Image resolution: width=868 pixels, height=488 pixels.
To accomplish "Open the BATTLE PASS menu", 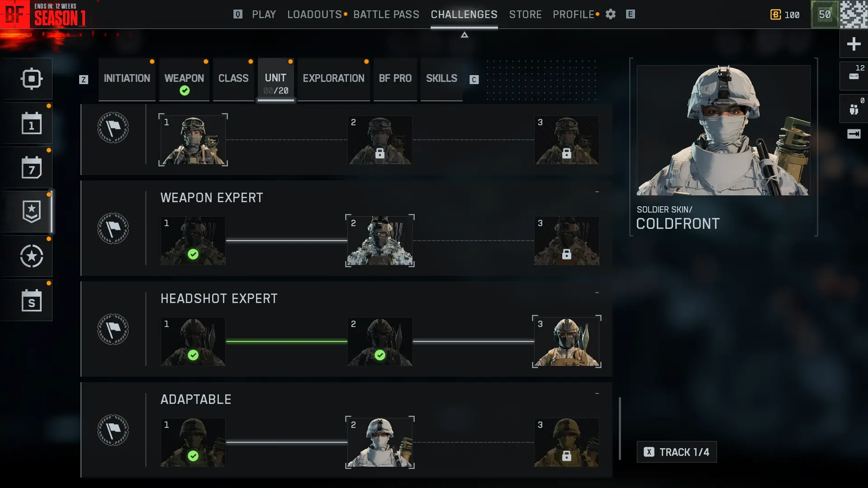I will (x=386, y=14).
